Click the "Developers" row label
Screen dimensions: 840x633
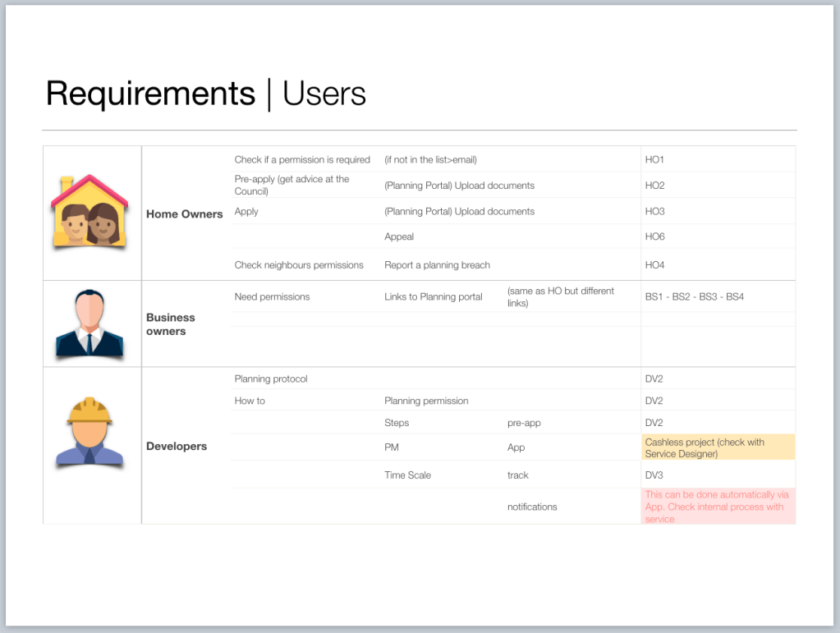[177, 447]
